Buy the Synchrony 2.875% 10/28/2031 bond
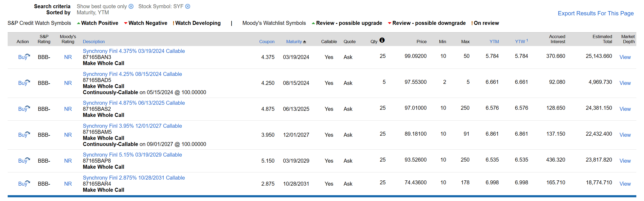The height and width of the screenshot is (201, 644). click(24, 184)
